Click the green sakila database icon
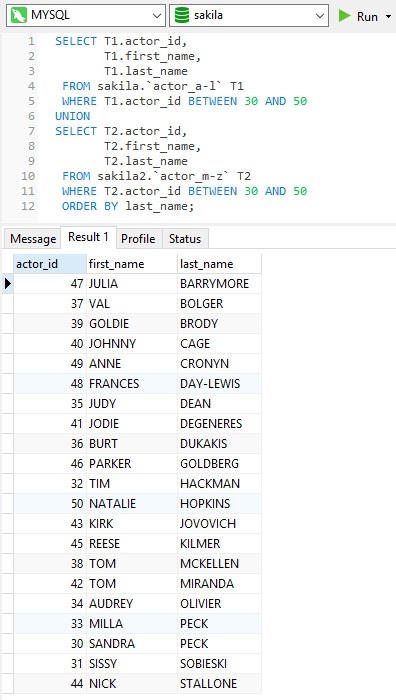This screenshot has height=700, width=396. coord(182,16)
